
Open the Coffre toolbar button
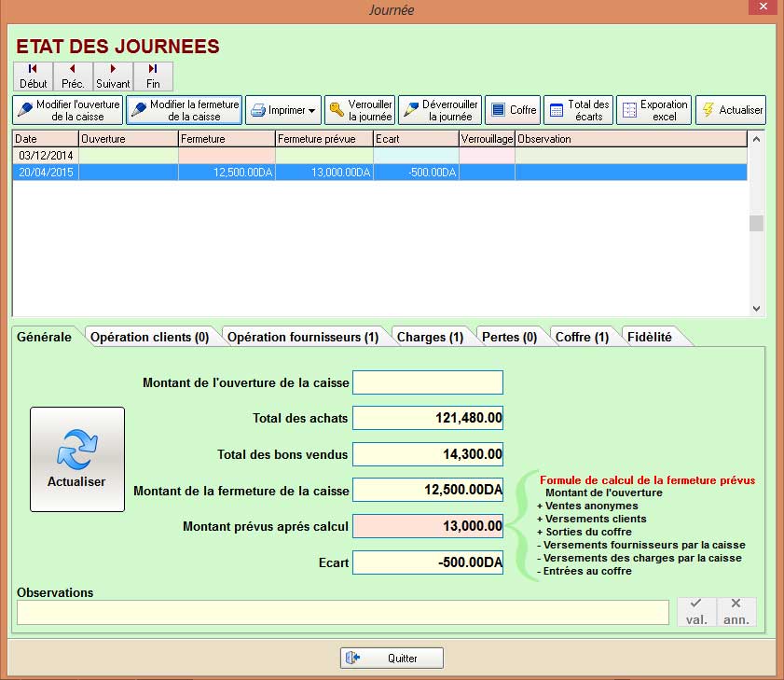tap(513, 110)
